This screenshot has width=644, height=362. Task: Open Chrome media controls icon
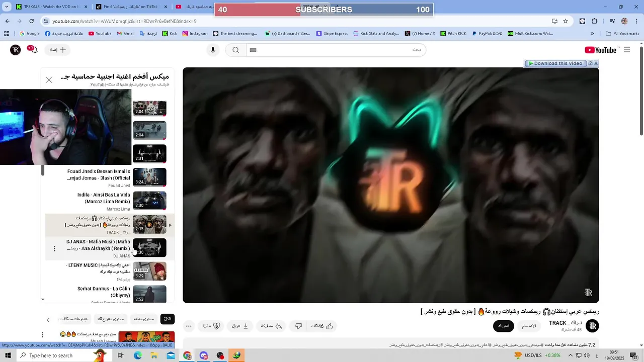612,21
